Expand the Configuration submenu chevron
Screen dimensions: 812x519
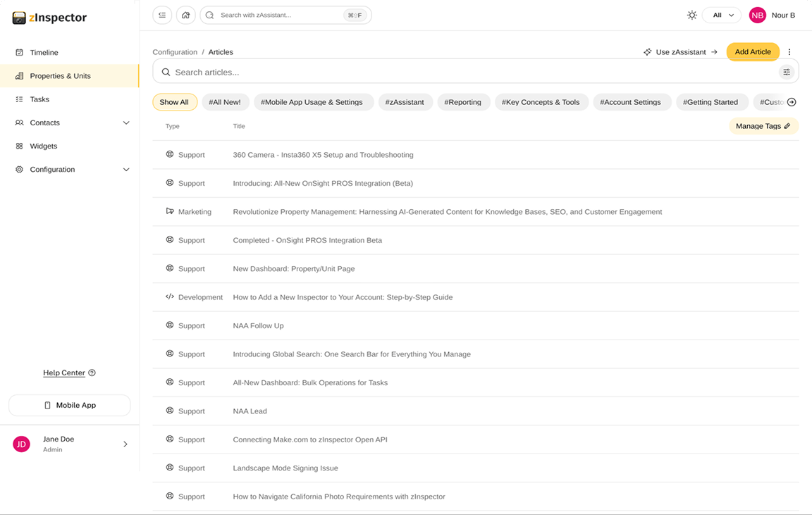click(x=126, y=169)
